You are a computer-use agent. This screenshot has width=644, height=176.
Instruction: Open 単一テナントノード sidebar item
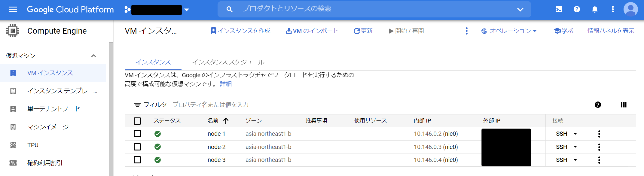(53, 109)
